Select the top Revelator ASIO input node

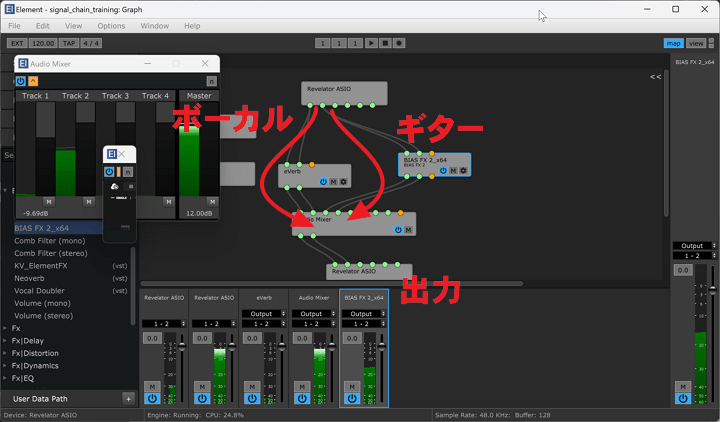[344, 93]
